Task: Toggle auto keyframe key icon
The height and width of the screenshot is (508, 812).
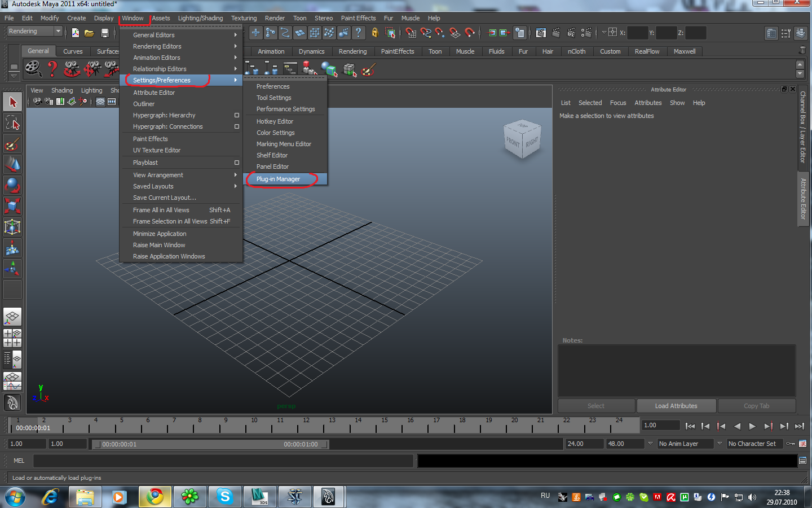Action: coord(791,444)
